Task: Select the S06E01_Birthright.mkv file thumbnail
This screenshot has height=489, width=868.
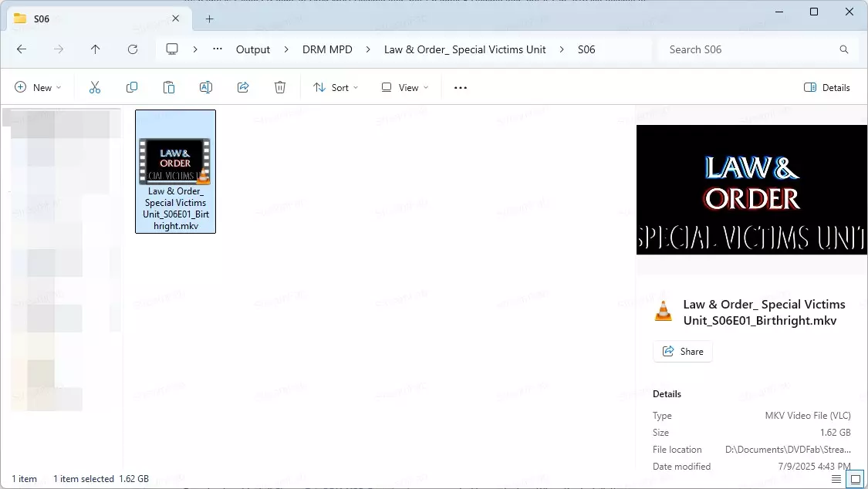Action: [175, 171]
